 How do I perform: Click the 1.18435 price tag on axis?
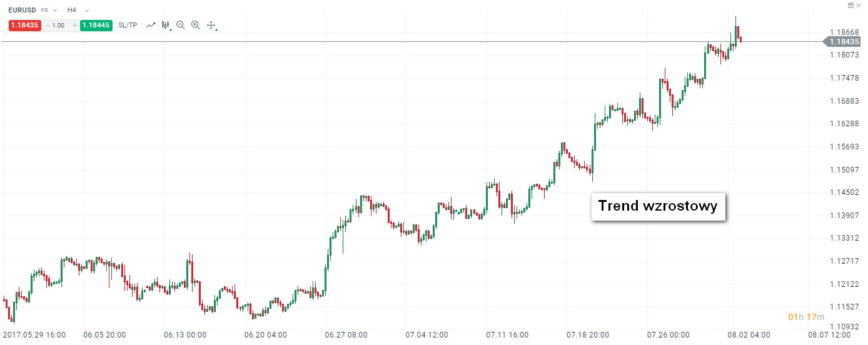[x=847, y=42]
